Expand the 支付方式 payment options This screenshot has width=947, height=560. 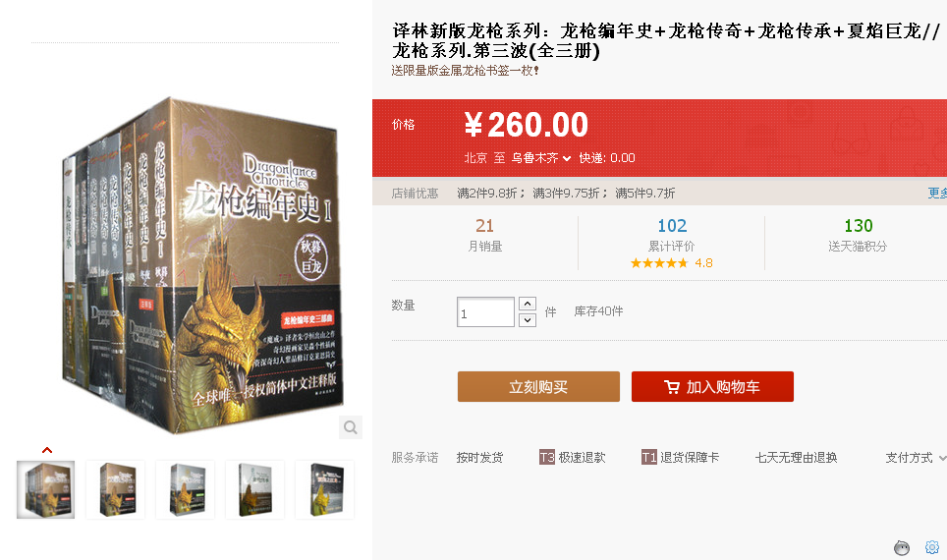pos(915,458)
